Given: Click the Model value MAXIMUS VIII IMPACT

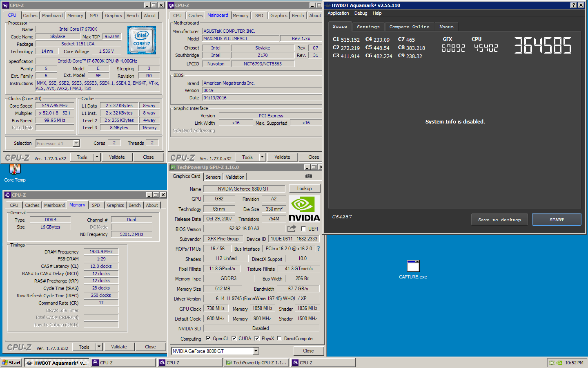Looking at the screenshot, I should point(241,38).
